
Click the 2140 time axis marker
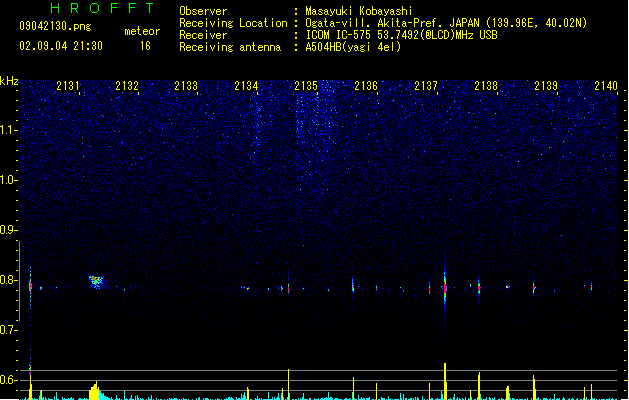tap(606, 86)
